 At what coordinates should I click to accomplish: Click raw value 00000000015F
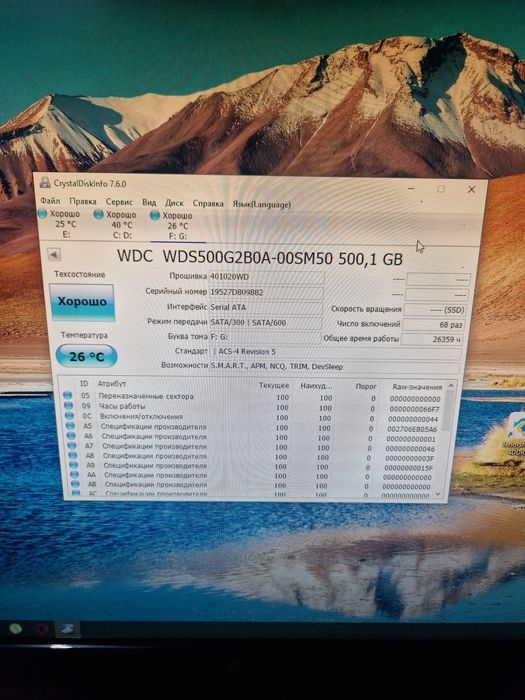(409, 468)
